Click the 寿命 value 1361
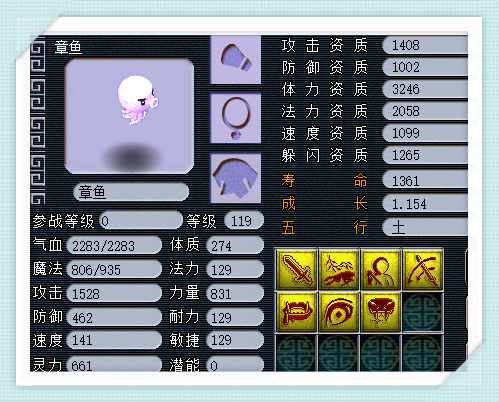 point(425,181)
